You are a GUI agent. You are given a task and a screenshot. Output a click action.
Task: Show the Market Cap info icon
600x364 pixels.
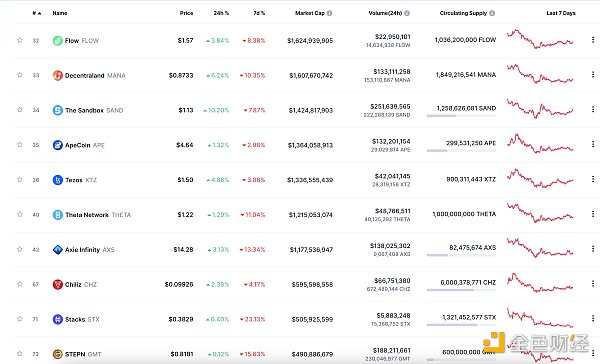click(x=329, y=13)
